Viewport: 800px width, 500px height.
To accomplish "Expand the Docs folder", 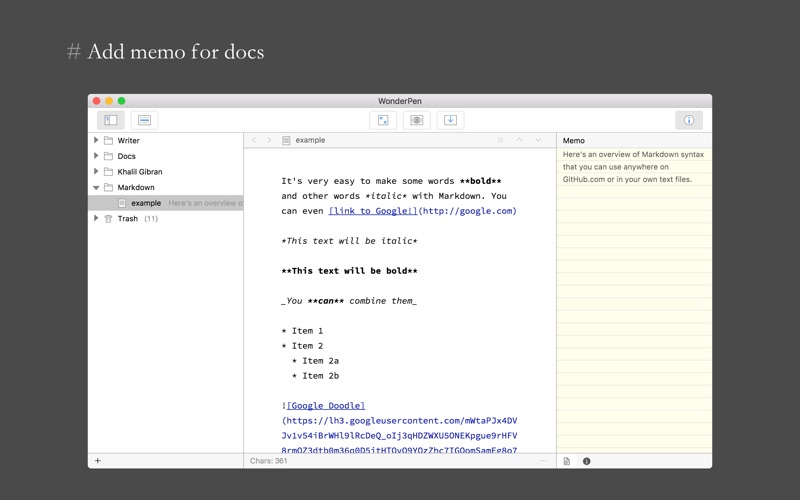I will 97,156.
